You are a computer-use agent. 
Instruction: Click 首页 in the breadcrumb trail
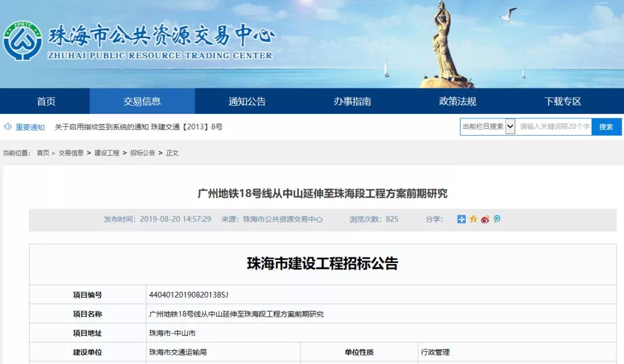tap(43, 153)
